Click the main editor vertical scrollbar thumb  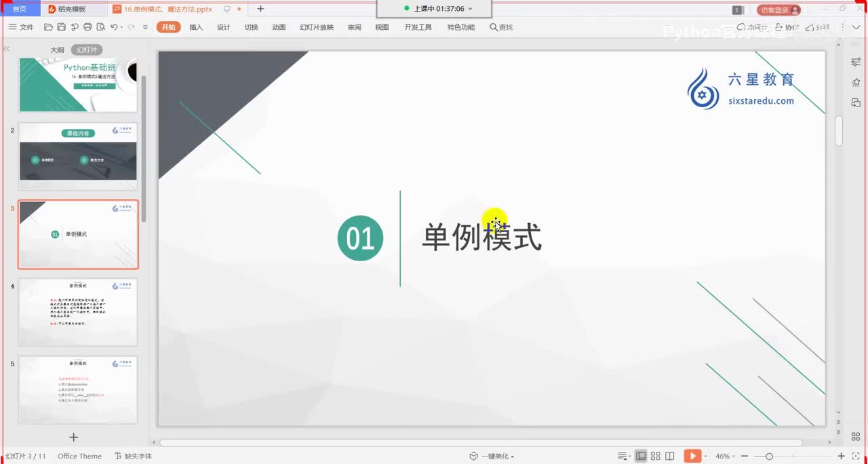[839, 130]
